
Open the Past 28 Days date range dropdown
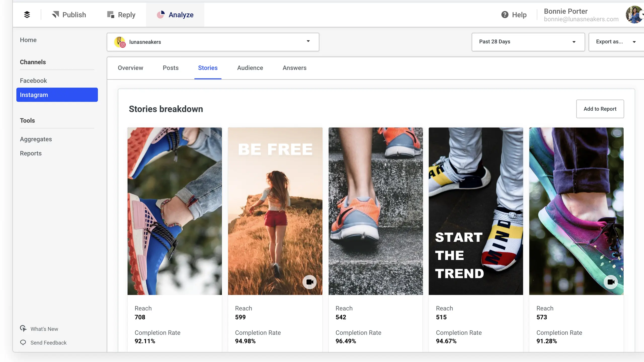coord(528,42)
